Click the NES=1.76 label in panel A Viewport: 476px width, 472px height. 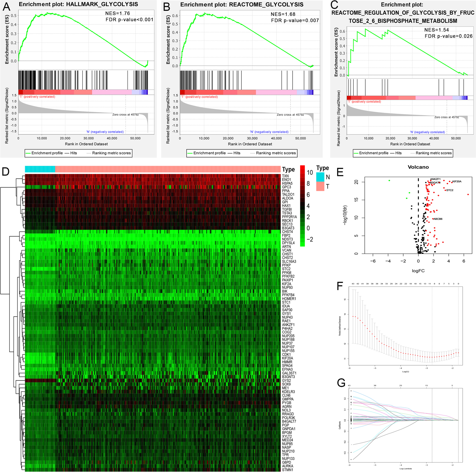[x=118, y=13]
